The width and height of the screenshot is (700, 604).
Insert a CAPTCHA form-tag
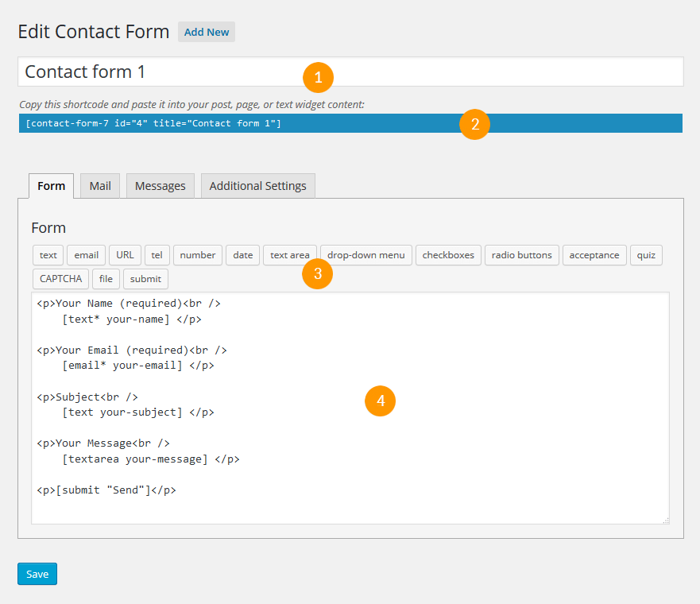coord(60,279)
